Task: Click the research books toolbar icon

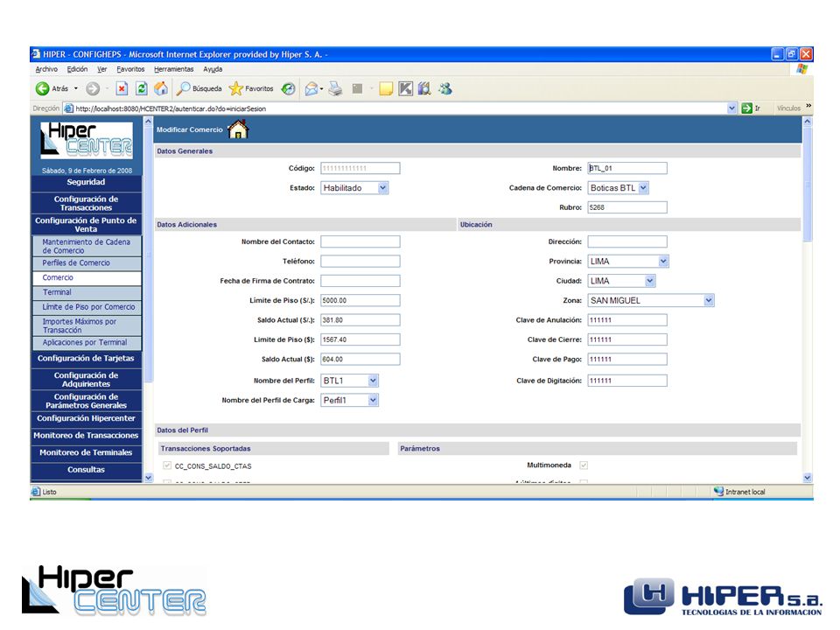Action: click(425, 88)
